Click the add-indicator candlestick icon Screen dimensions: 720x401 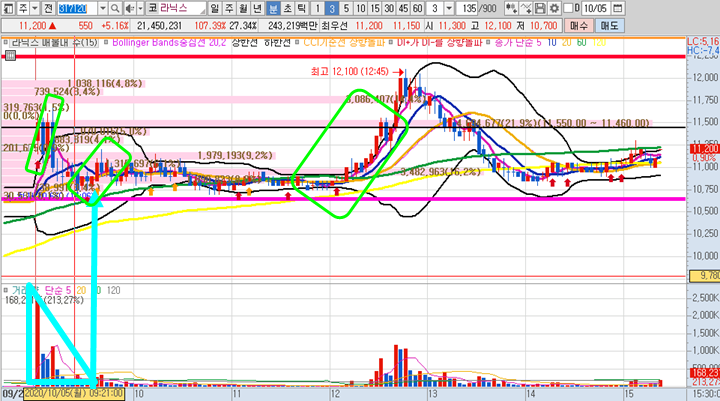511,8
